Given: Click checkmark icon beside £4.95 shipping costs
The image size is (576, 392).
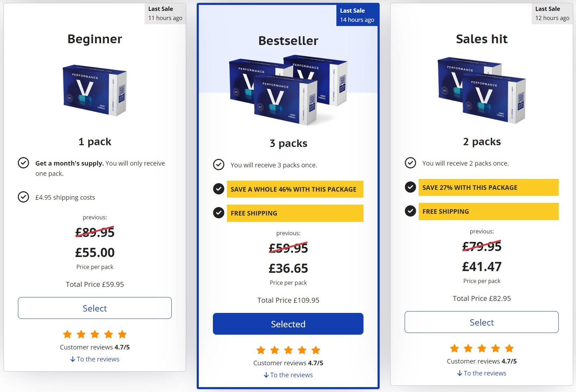Looking at the screenshot, I should pyautogui.click(x=24, y=197).
